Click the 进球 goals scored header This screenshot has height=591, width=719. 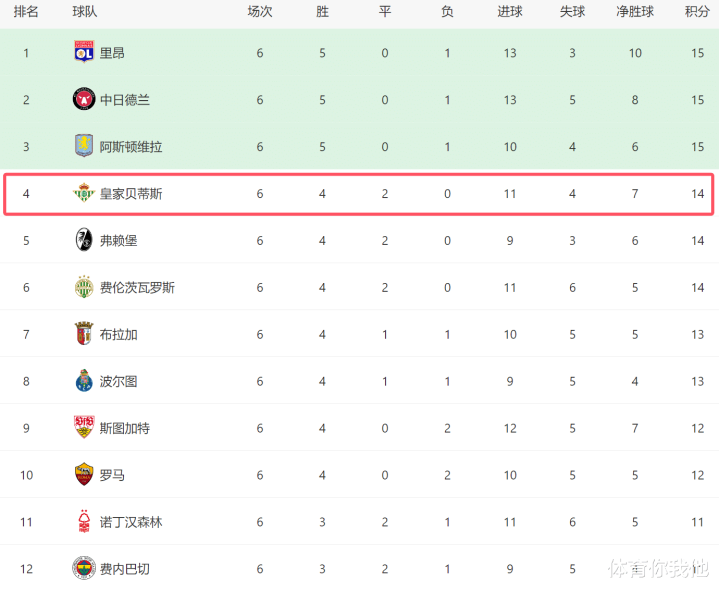coord(510,12)
